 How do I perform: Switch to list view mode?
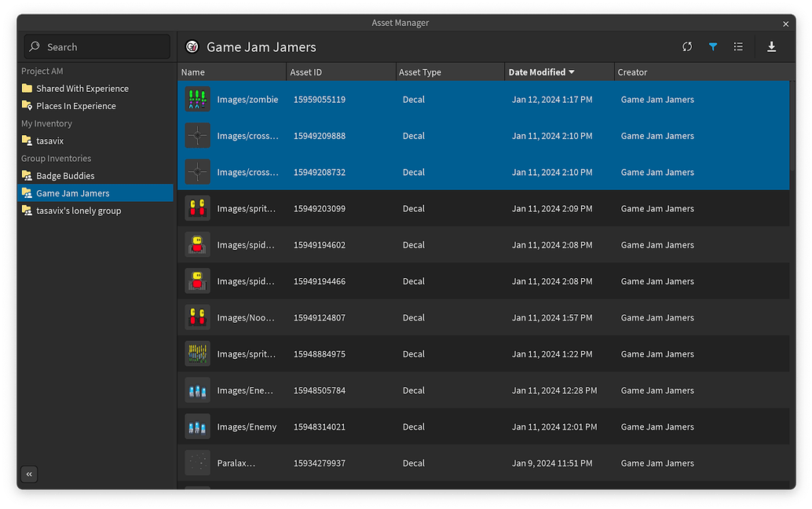tap(738, 47)
